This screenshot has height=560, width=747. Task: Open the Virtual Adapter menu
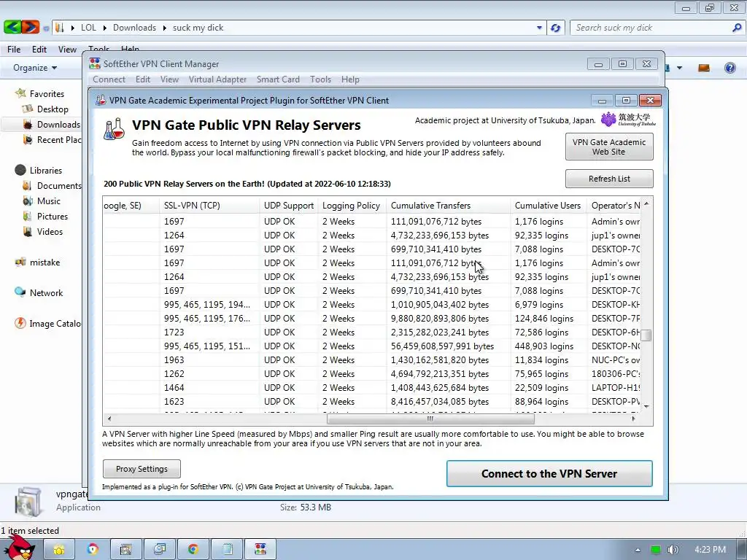pyautogui.click(x=217, y=79)
